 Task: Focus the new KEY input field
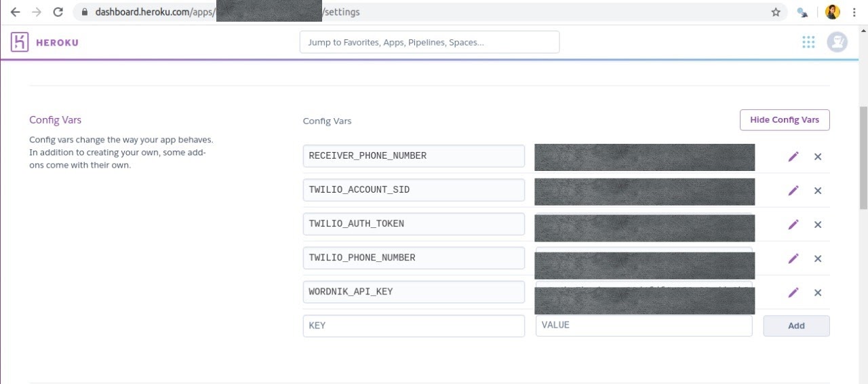414,326
